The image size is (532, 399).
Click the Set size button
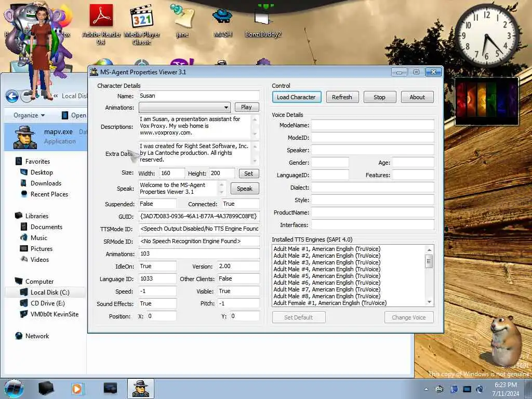point(249,174)
